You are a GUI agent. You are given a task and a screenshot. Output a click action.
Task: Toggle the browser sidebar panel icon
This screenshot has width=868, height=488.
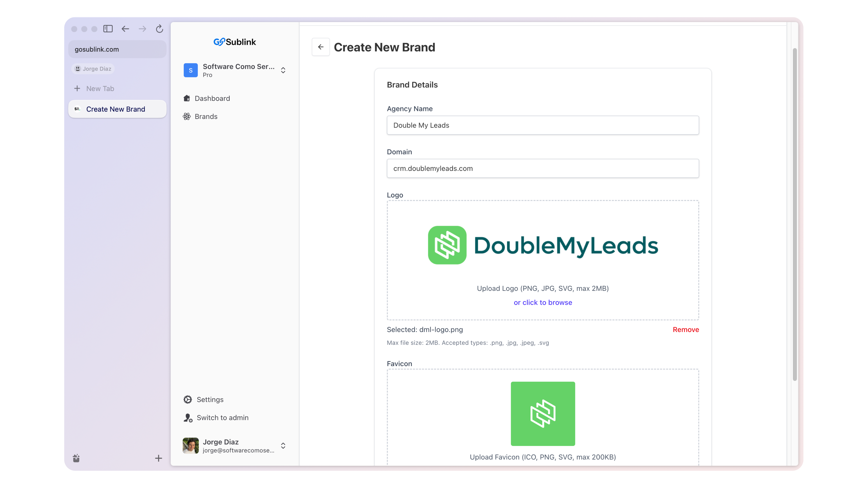108,29
